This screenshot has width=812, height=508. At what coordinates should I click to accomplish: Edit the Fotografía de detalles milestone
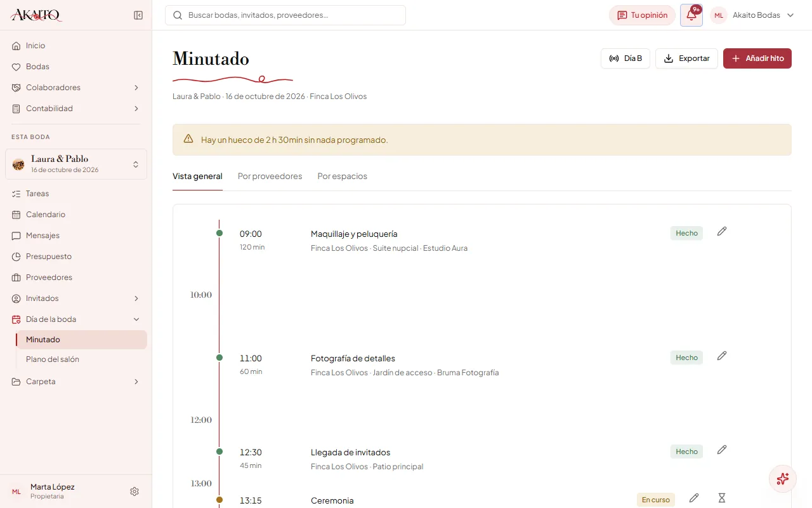[x=721, y=356]
